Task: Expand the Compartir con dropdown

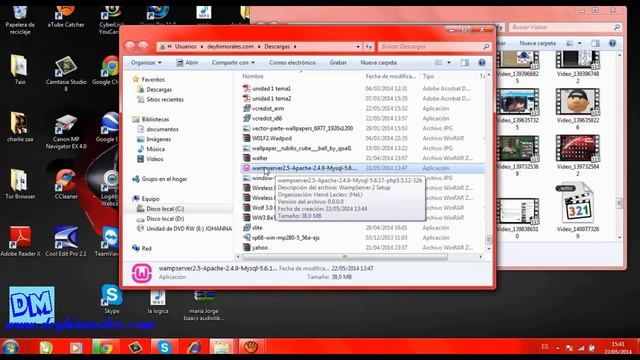Action: click(x=233, y=62)
